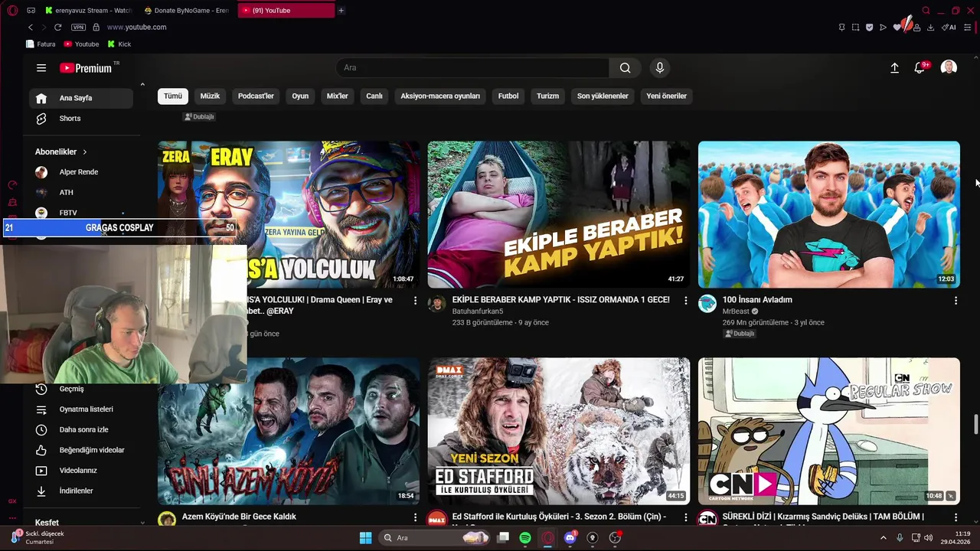Open the Shorts sidebar icon
The height and width of the screenshot is (551, 980).
pyautogui.click(x=41, y=119)
